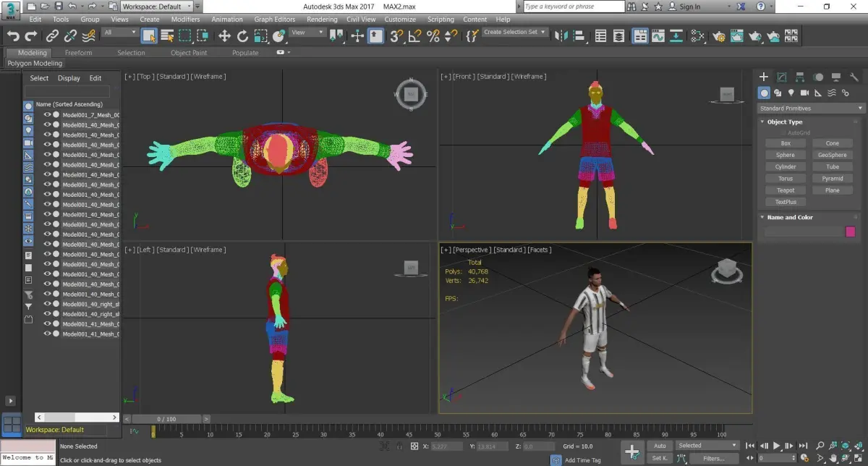868x466 pixels.
Task: Open the All selection filter dropdown
Action: (120, 33)
